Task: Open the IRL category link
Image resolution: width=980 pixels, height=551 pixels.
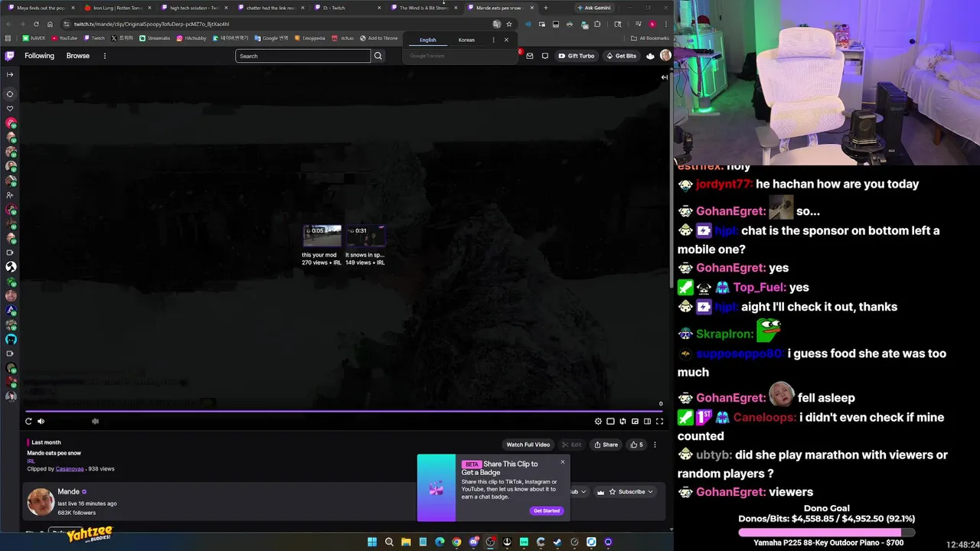Action: [31, 461]
